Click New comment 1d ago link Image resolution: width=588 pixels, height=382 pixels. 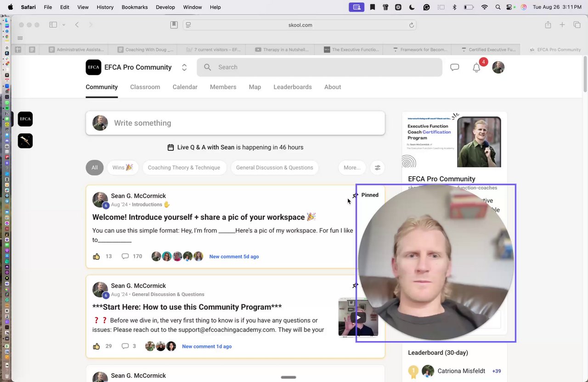click(207, 346)
